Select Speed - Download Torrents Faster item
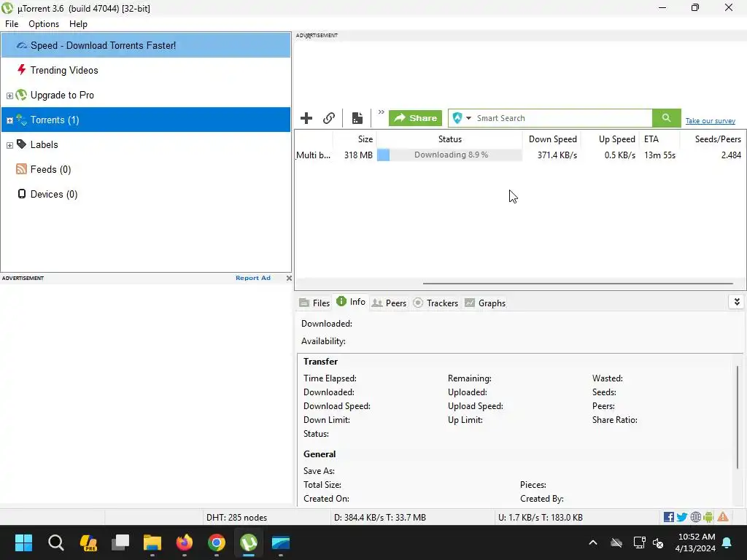Image resolution: width=747 pixels, height=560 pixels. pyautogui.click(x=146, y=45)
